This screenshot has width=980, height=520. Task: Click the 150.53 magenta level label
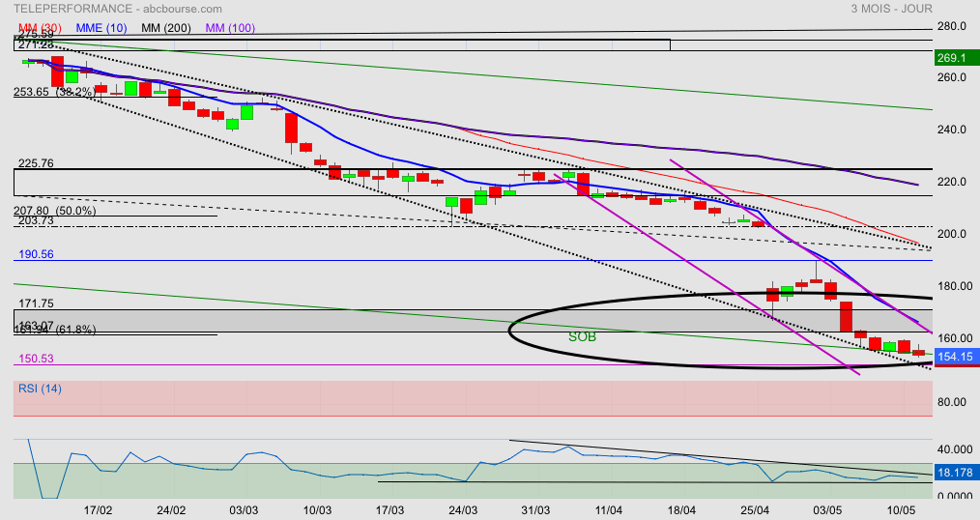(x=37, y=359)
